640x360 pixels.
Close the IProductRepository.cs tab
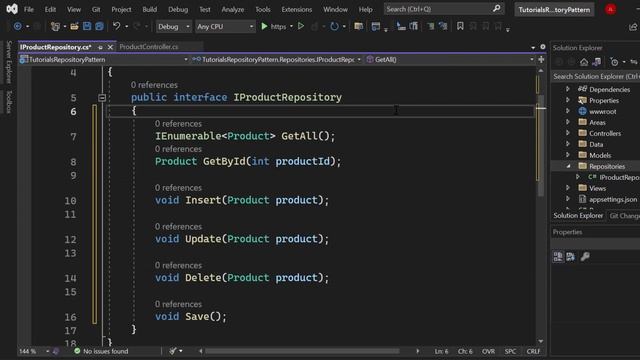tap(110, 47)
